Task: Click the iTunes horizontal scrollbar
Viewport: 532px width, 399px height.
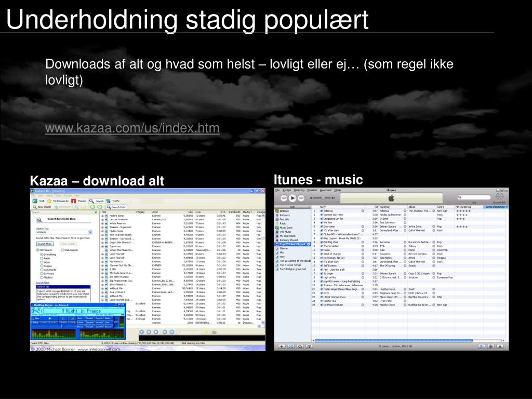Action: point(394,340)
